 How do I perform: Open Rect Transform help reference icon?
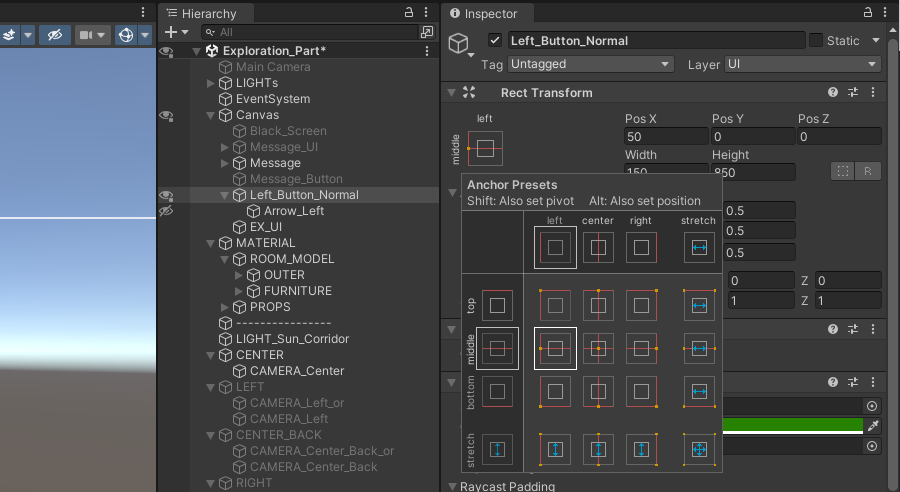[832, 92]
